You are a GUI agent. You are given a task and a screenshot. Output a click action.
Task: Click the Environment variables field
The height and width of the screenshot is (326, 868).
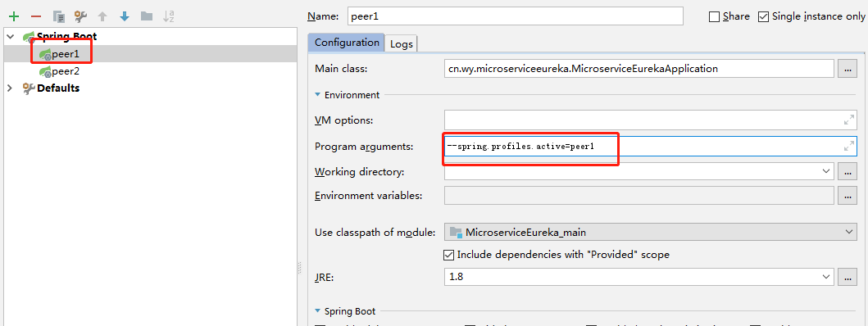[639, 196]
